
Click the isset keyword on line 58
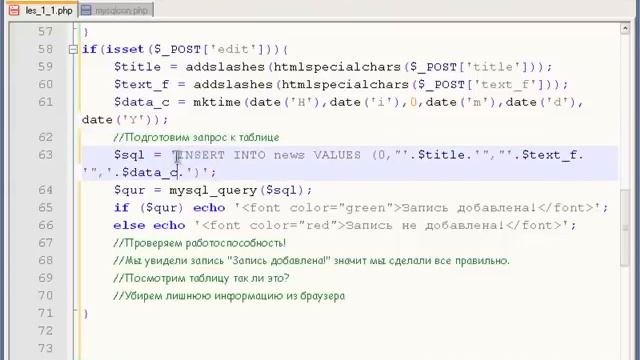click(125, 49)
